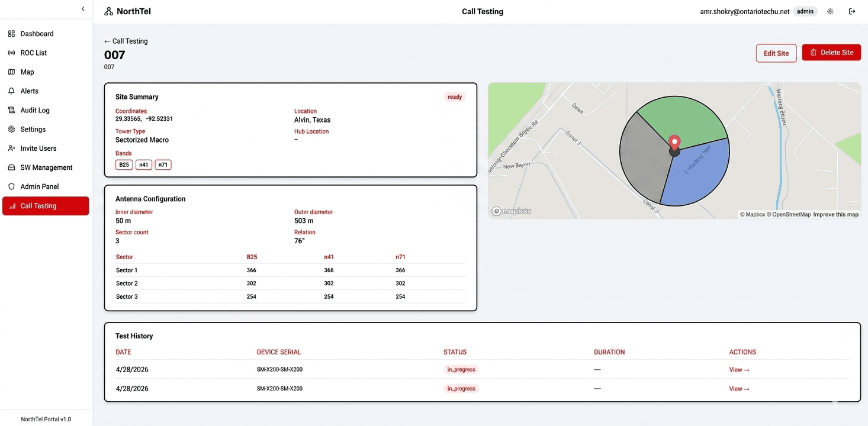Toggle the light/dark theme sun icon
The image size is (868, 426).
pos(830,11)
